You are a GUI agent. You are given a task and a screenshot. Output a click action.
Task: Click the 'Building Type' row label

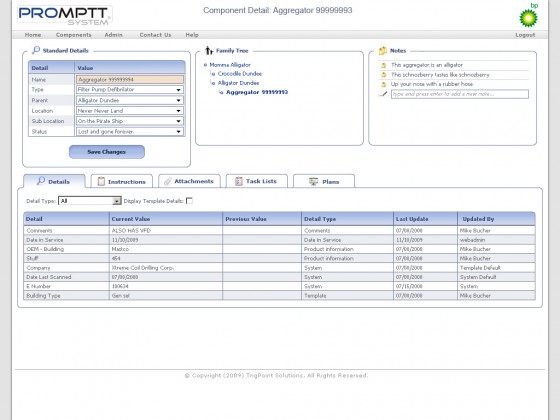pos(43,296)
